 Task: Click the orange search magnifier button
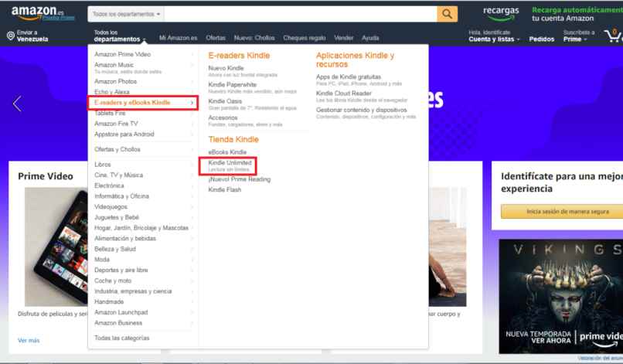(447, 14)
